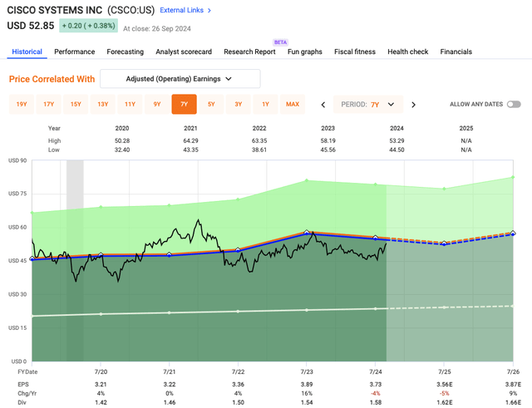Image resolution: width=532 pixels, height=408 pixels.
Task: Switch to the Performance tab
Action: [74, 52]
